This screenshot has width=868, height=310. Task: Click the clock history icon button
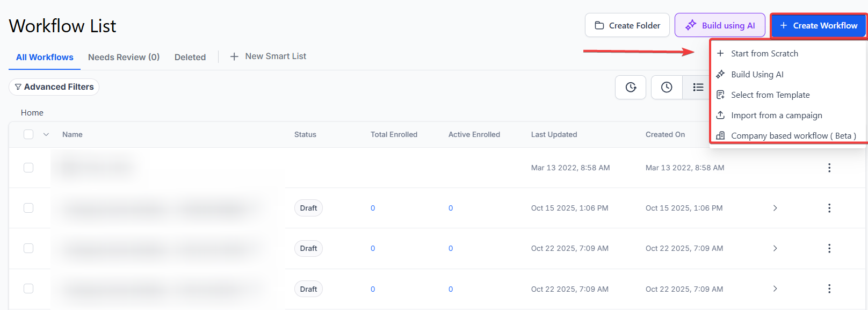tap(667, 87)
